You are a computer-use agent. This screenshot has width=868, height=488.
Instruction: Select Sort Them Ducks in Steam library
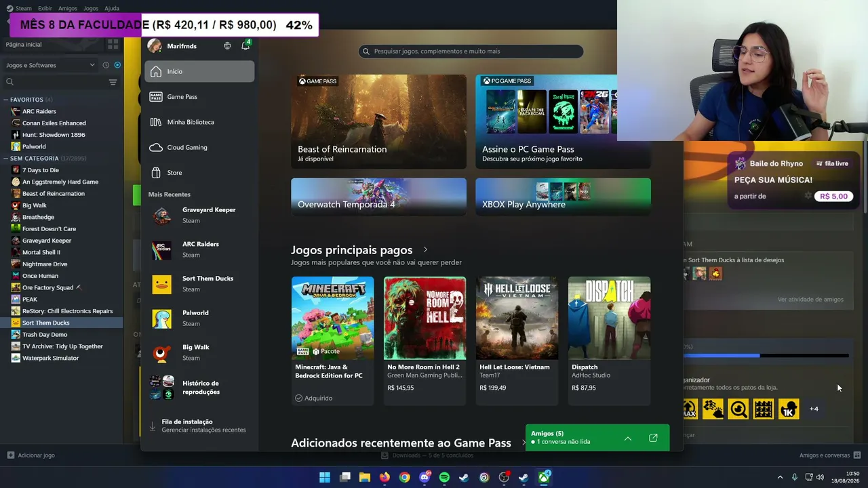click(x=61, y=323)
